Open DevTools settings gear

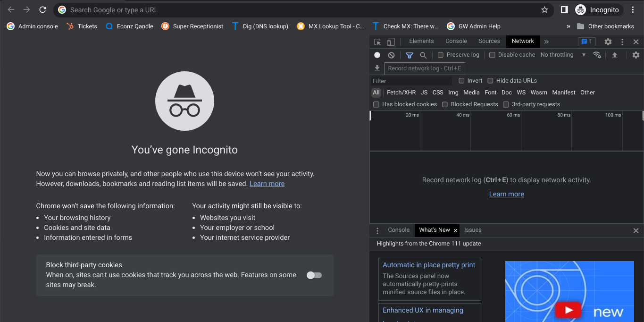coord(608,42)
